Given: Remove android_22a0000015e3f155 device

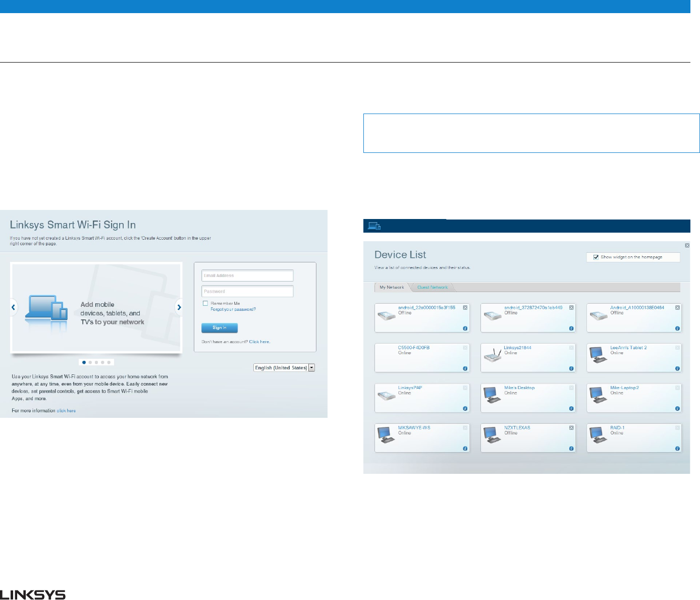Looking at the screenshot, I should pyautogui.click(x=465, y=307).
